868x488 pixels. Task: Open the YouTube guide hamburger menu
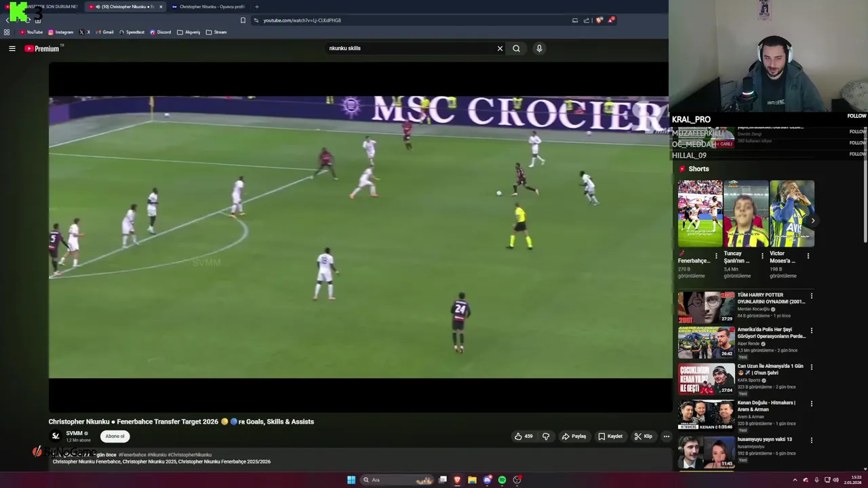pyautogui.click(x=12, y=49)
